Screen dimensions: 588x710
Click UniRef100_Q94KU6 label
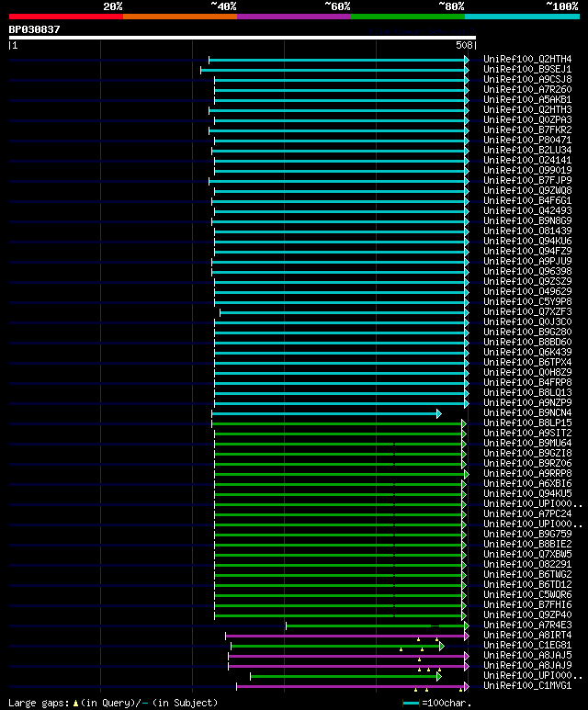(x=527, y=241)
